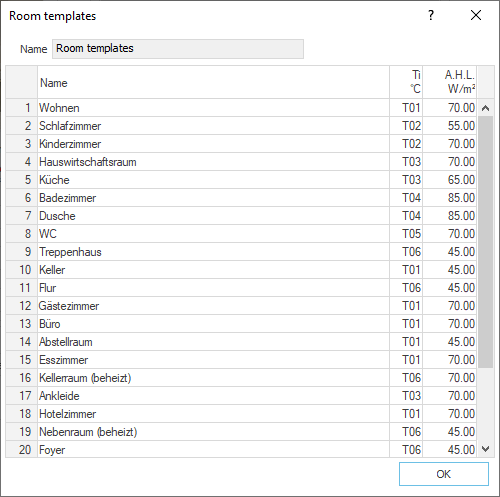The height and width of the screenshot is (497, 500).
Task: Select row number 14 header
Action: (22, 342)
